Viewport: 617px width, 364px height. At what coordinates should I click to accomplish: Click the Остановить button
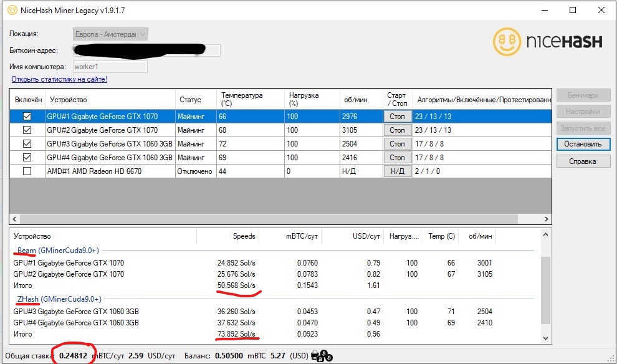(583, 144)
